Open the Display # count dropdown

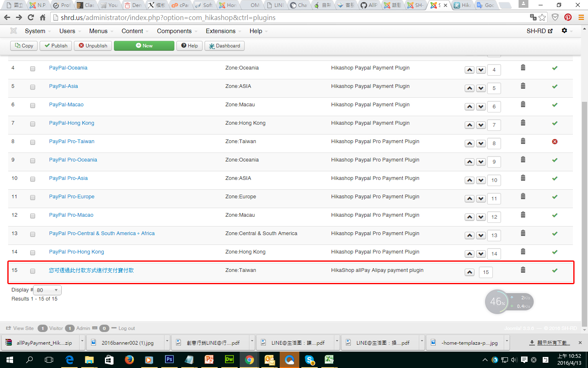47,290
